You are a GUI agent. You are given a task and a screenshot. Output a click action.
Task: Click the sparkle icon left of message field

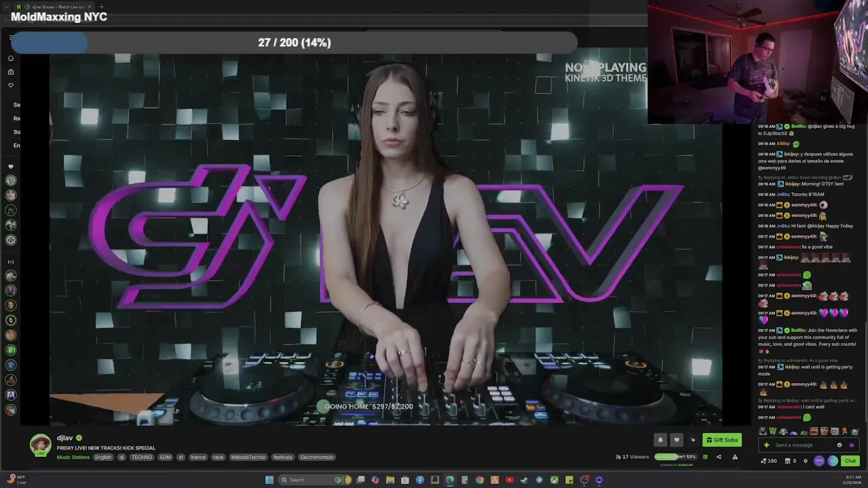pos(767,445)
